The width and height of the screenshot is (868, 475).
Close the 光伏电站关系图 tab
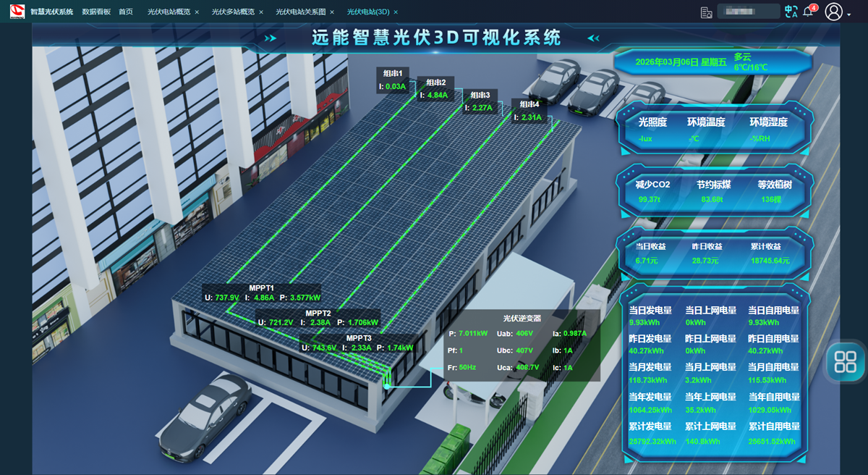pos(332,12)
